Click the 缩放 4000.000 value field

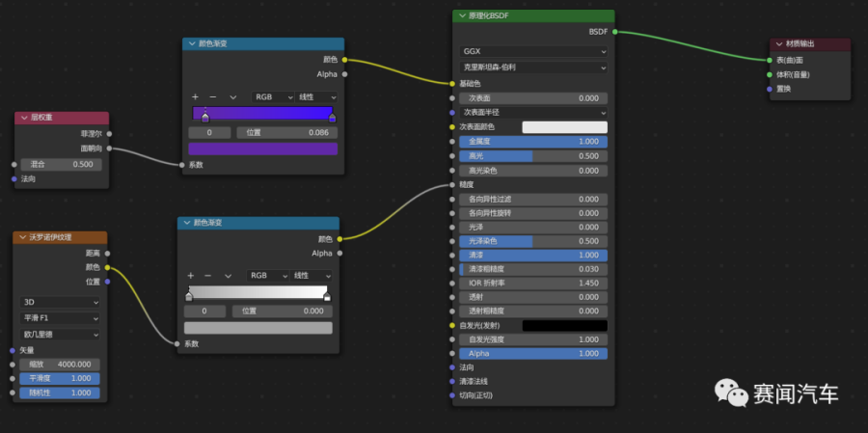tap(60, 365)
